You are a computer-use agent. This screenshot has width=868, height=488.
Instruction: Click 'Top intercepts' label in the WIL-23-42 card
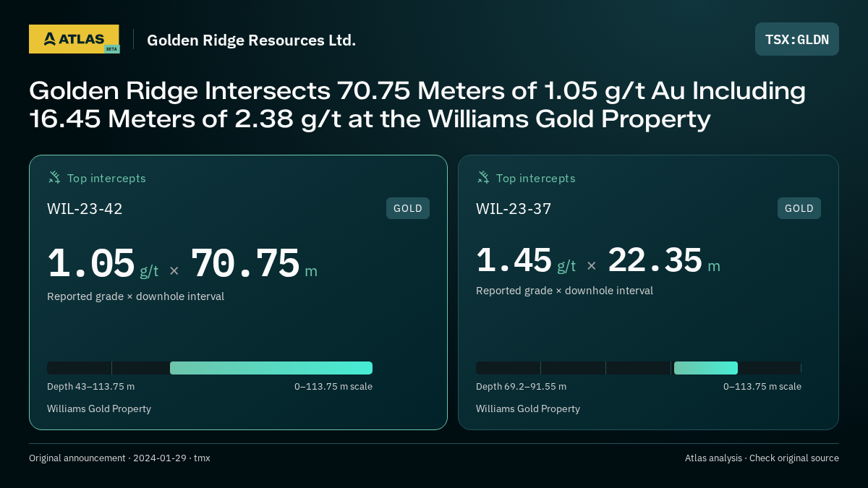coord(106,178)
